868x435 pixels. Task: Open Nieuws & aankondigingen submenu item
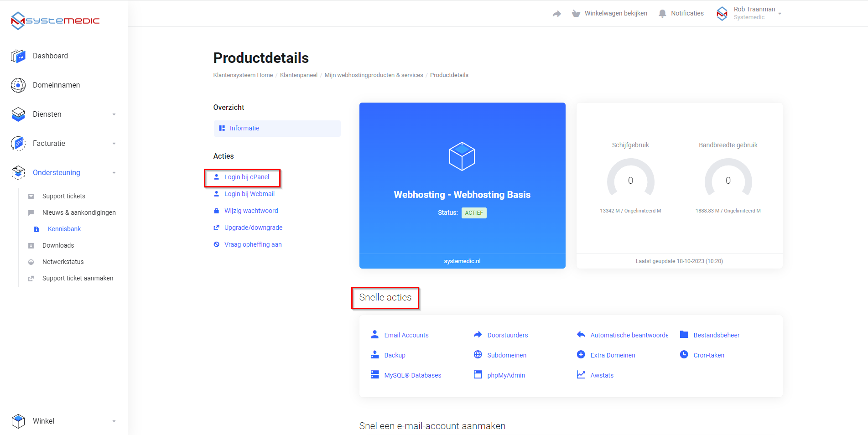tap(79, 213)
